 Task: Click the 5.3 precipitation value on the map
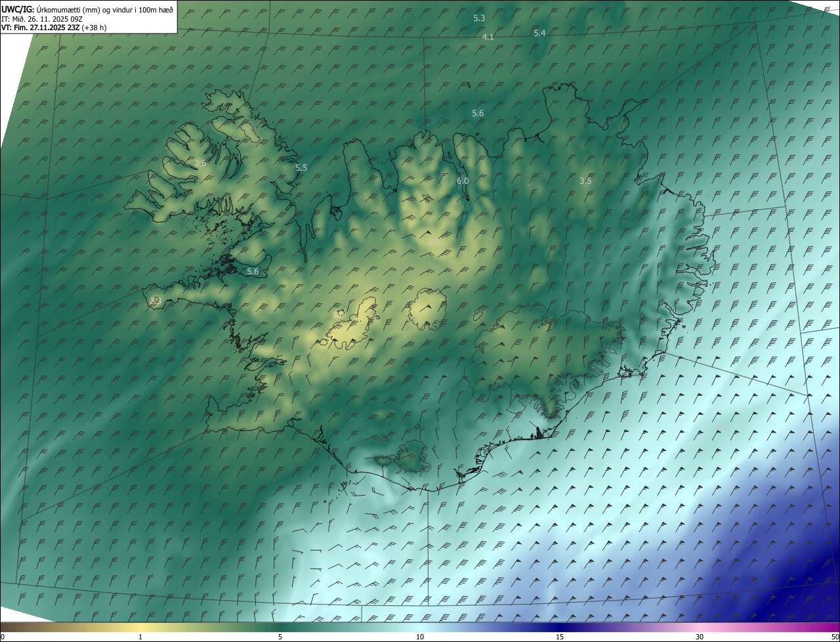point(479,18)
